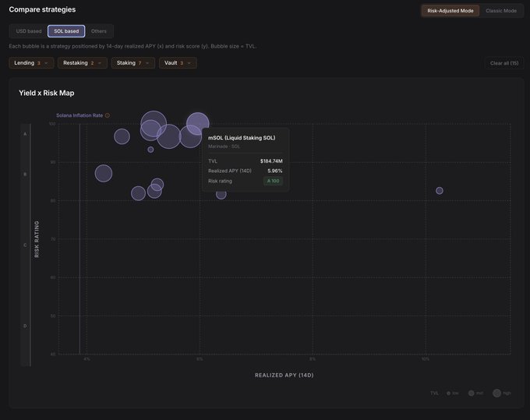Expand the Lending filter dropdown
The image size is (530, 420).
(x=31, y=63)
